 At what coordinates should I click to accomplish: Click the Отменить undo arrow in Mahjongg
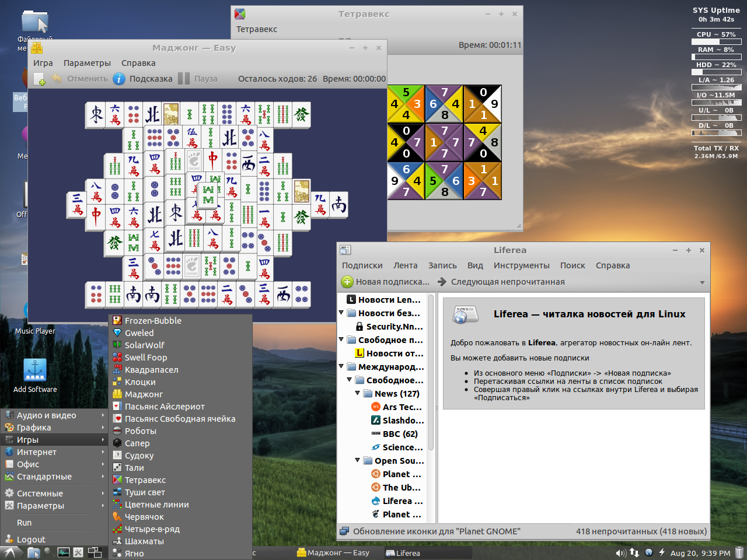57,79
